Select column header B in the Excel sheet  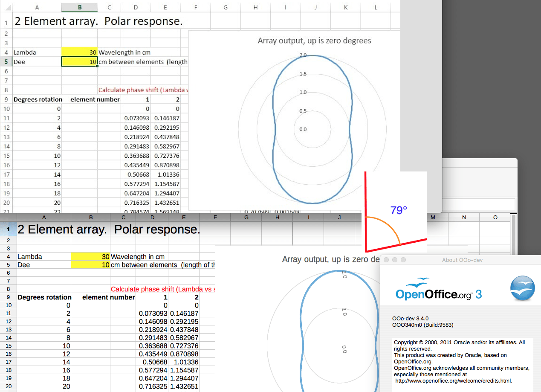(79, 7)
